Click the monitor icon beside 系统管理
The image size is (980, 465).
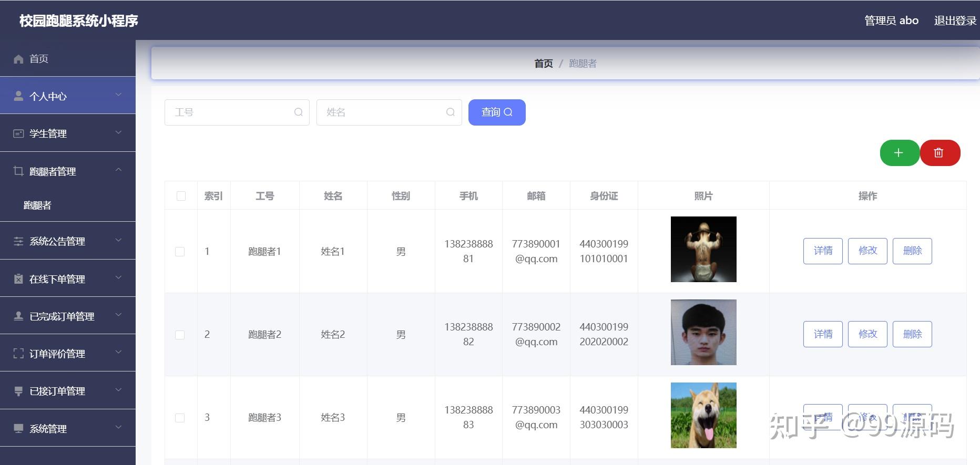coord(18,428)
